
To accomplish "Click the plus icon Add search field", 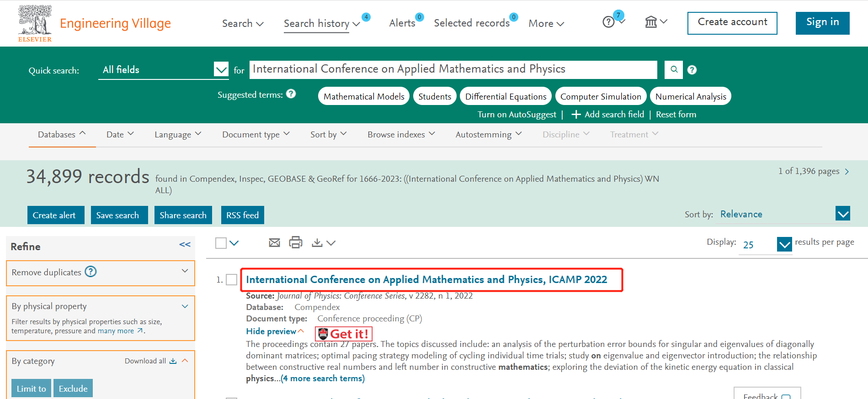I will pos(576,115).
